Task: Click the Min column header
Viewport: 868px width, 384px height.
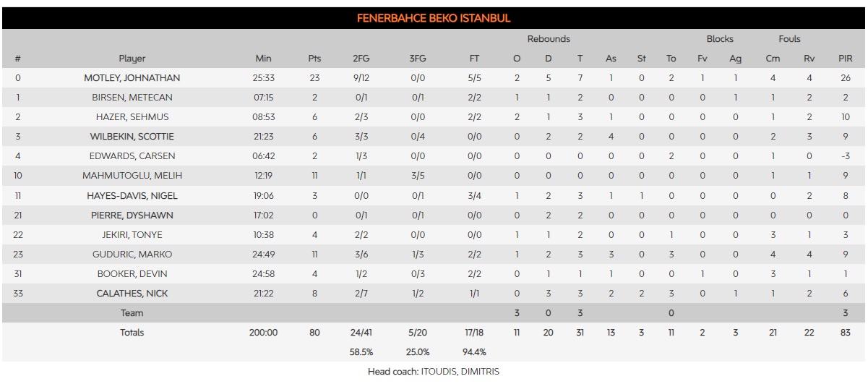Action: (264, 59)
